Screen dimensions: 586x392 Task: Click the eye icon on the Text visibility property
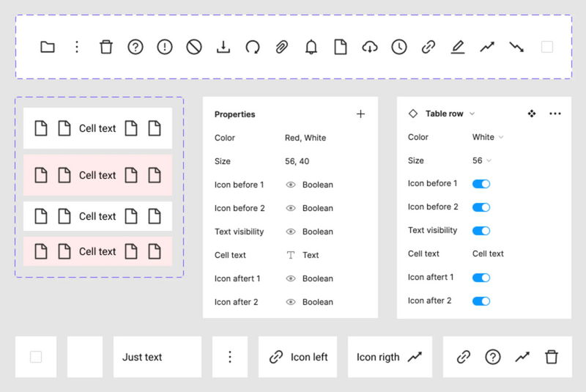coord(291,232)
